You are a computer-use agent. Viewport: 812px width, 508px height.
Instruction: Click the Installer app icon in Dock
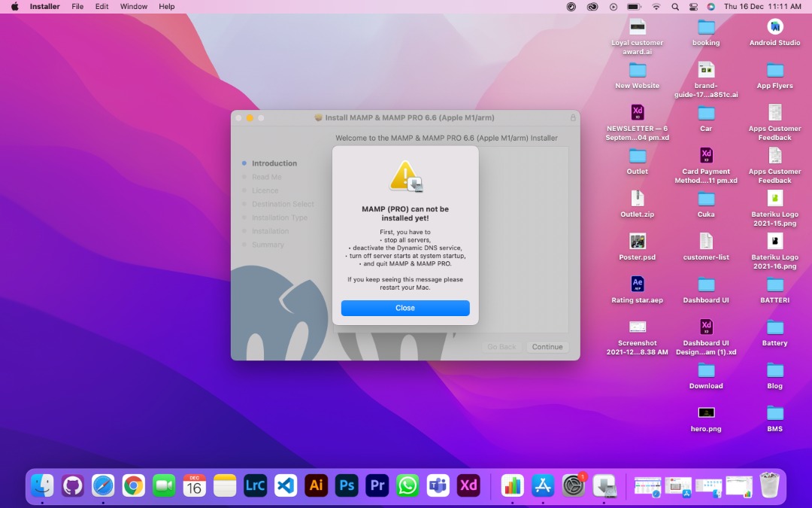click(x=604, y=485)
